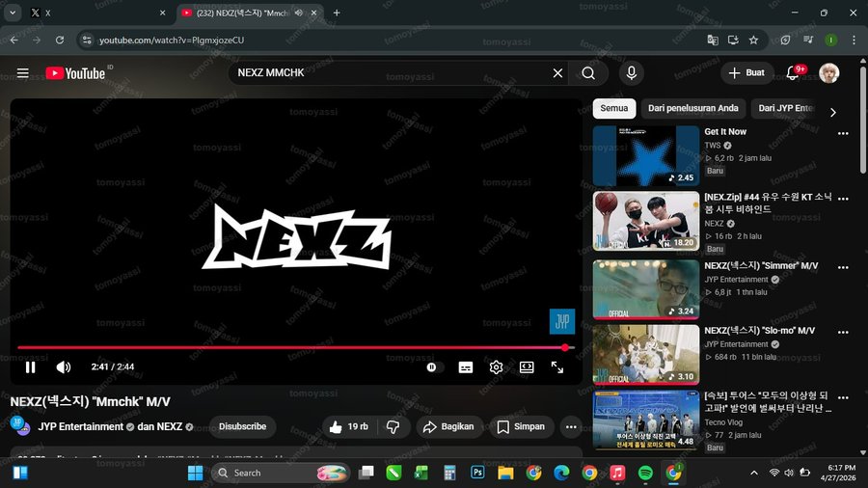Open the Simmer M/V thumbnail
The height and width of the screenshot is (488, 868).
tap(646, 289)
